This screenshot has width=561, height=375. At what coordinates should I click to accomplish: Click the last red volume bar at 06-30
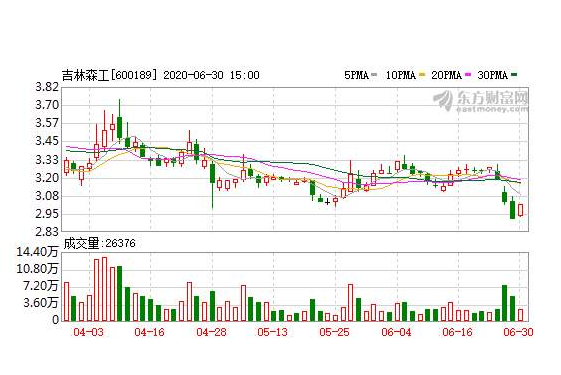pyautogui.click(x=520, y=315)
